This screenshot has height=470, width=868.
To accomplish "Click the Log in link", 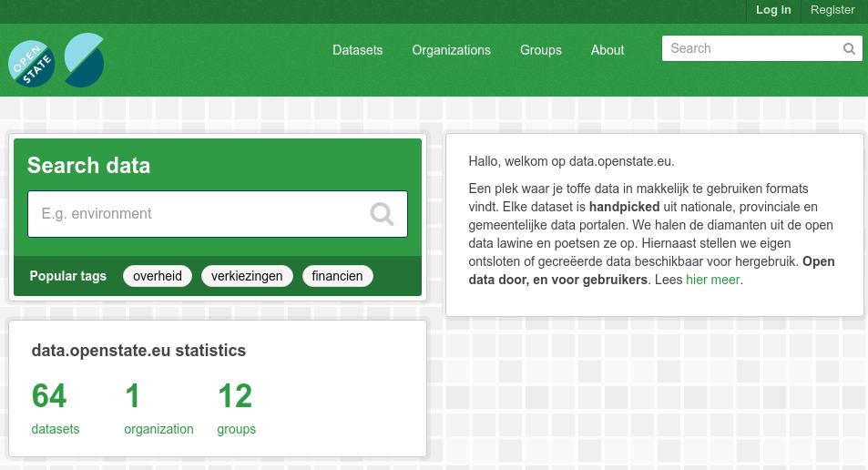I will [773, 10].
